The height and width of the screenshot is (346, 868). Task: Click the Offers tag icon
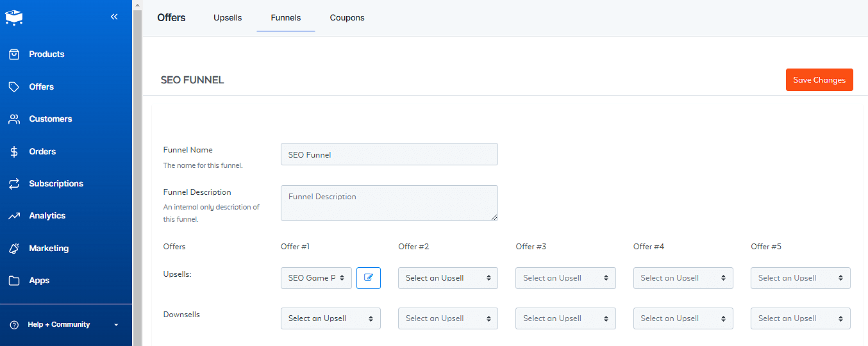(x=14, y=86)
